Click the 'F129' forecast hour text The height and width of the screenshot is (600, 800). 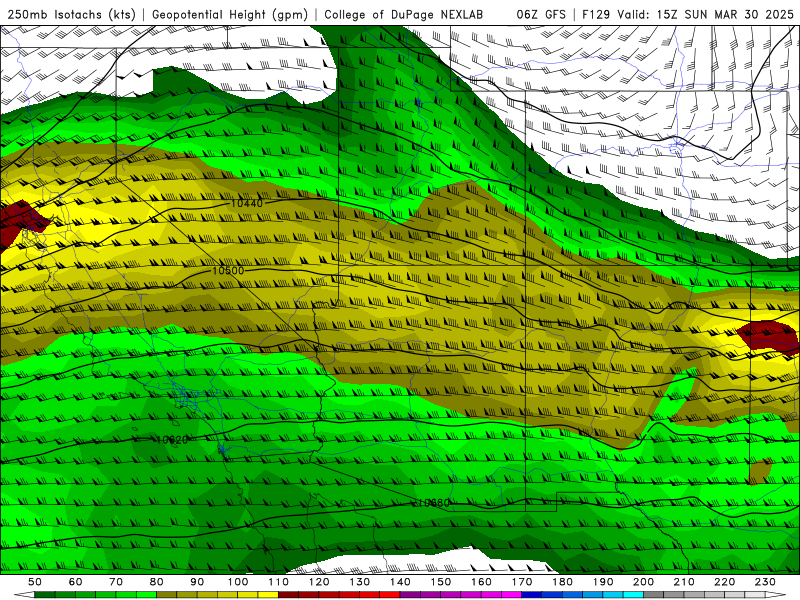tap(596, 14)
